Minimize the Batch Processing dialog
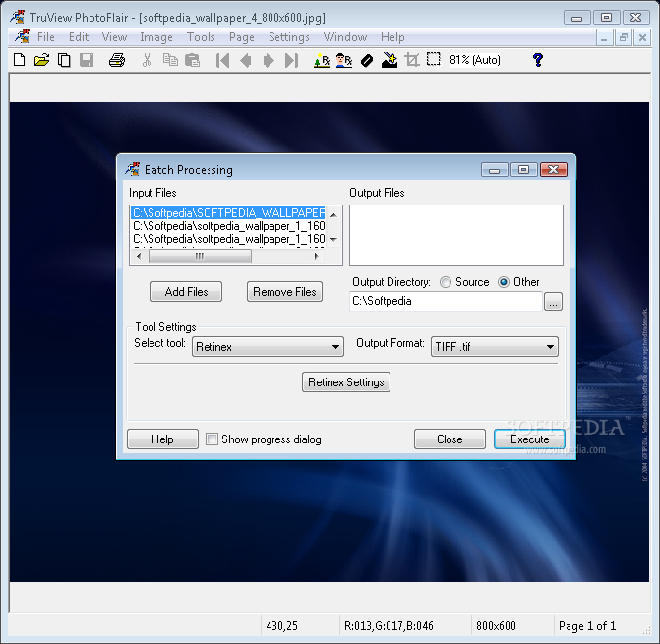Image resolution: width=660 pixels, height=644 pixels. (x=494, y=170)
